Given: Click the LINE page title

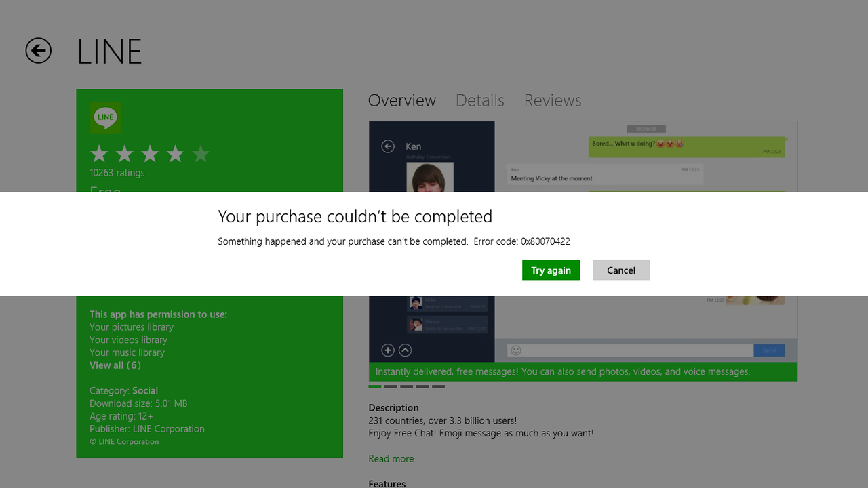Looking at the screenshot, I should (x=109, y=52).
